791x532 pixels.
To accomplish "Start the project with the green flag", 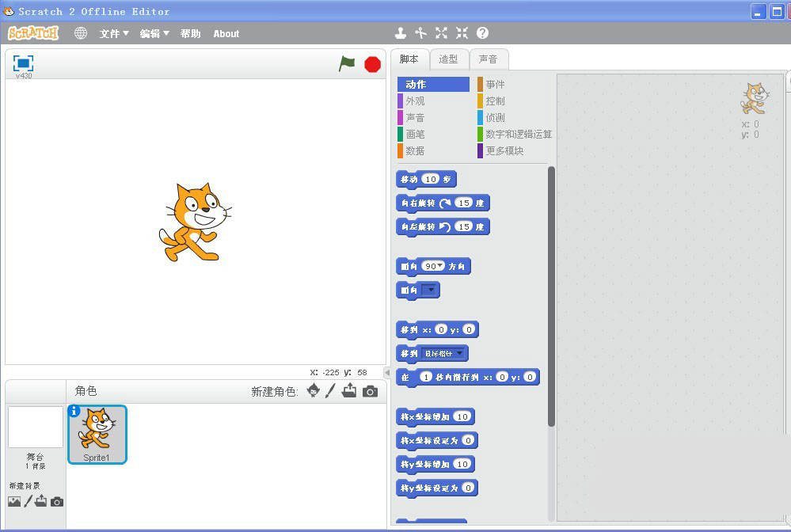I will (x=346, y=64).
